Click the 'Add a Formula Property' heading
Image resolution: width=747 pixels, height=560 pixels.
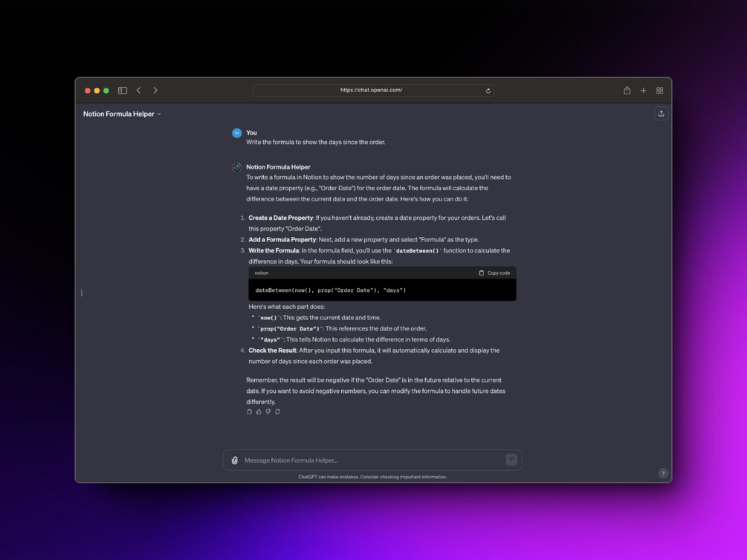282,240
